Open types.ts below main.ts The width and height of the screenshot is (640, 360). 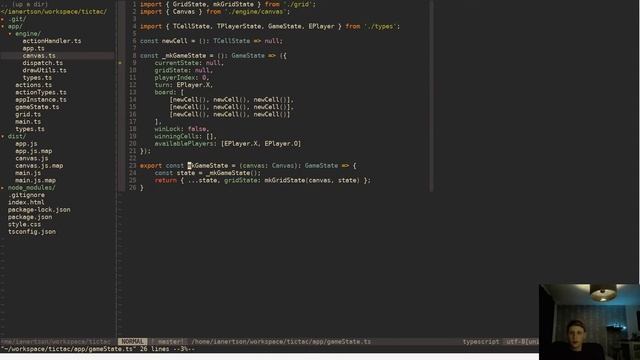click(30, 129)
